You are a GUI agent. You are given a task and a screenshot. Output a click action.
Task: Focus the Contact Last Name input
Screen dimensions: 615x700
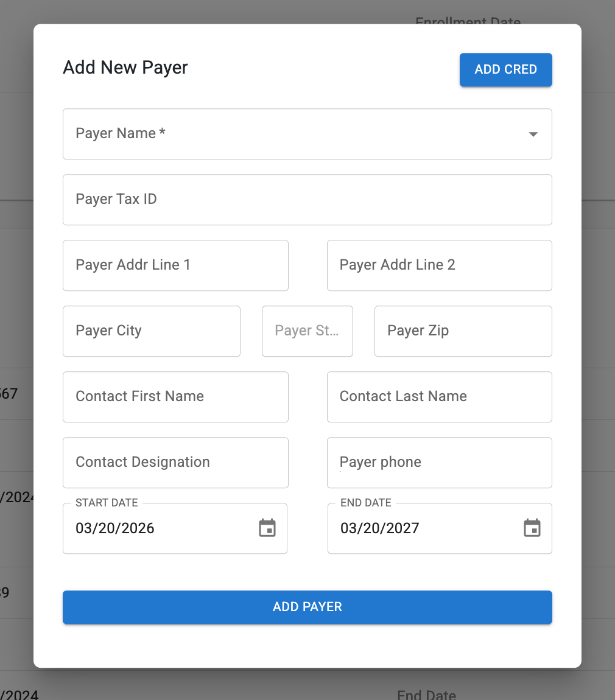(439, 397)
